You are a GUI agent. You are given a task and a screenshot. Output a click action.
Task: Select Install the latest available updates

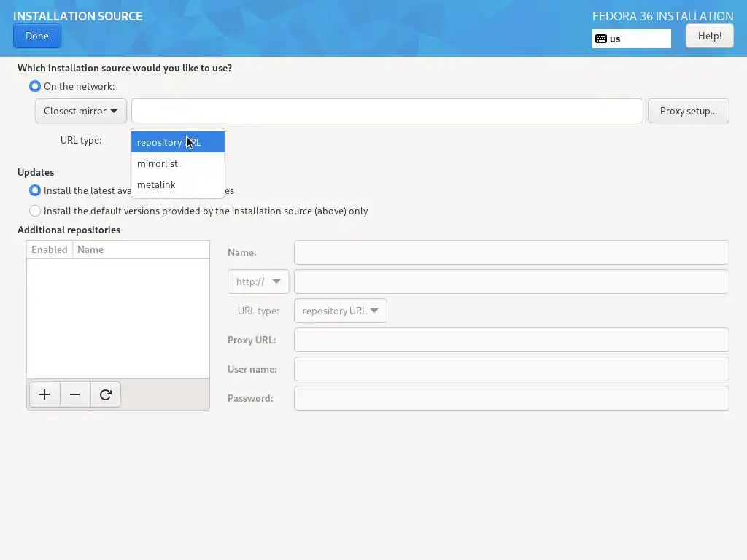(x=35, y=190)
